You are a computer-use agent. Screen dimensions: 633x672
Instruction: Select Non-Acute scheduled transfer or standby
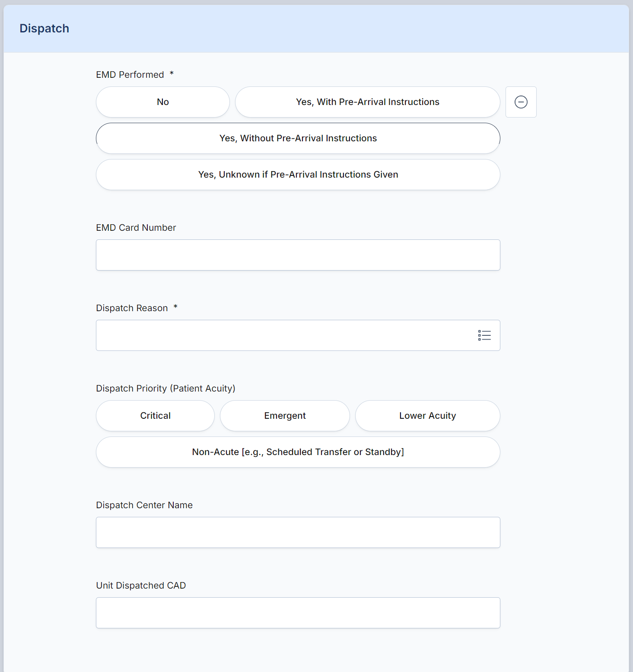coord(298,452)
